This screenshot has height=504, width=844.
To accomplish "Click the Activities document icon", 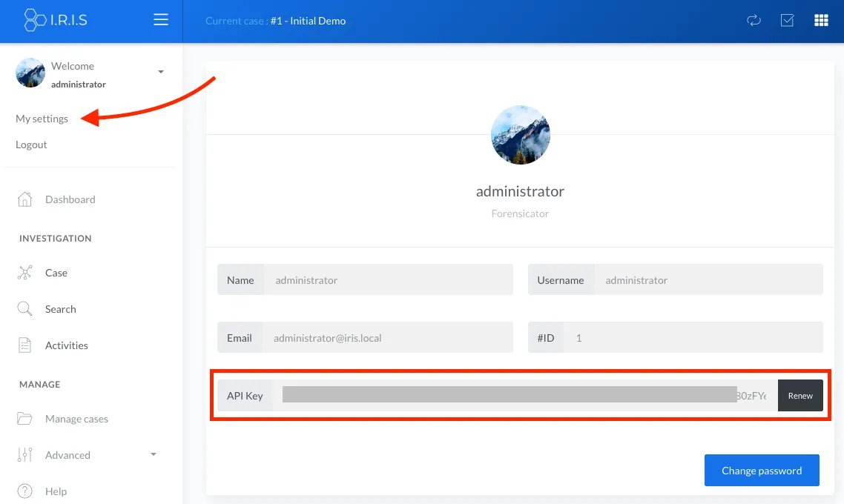I will (24, 345).
